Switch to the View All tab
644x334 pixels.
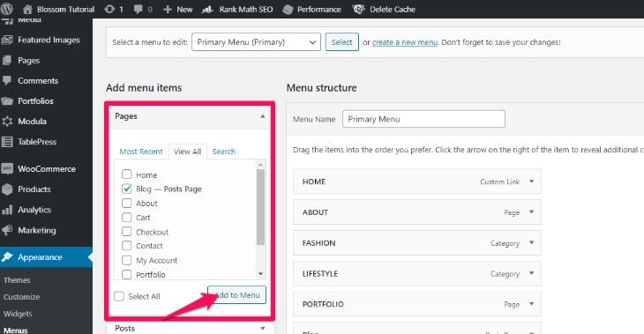tap(187, 152)
